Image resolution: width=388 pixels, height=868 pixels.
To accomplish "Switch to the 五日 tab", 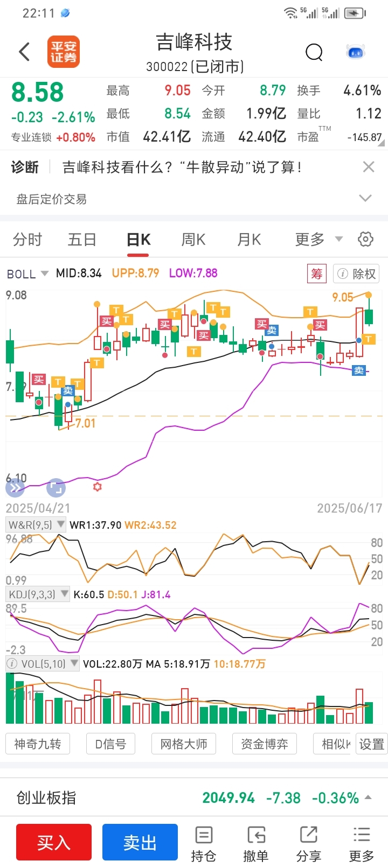I will 82,239.
